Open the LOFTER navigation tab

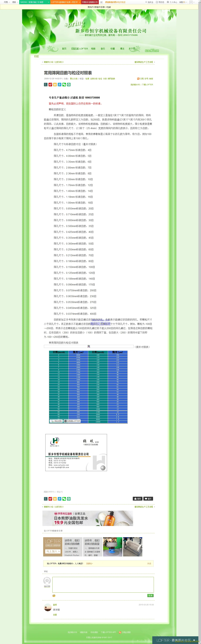83,49
